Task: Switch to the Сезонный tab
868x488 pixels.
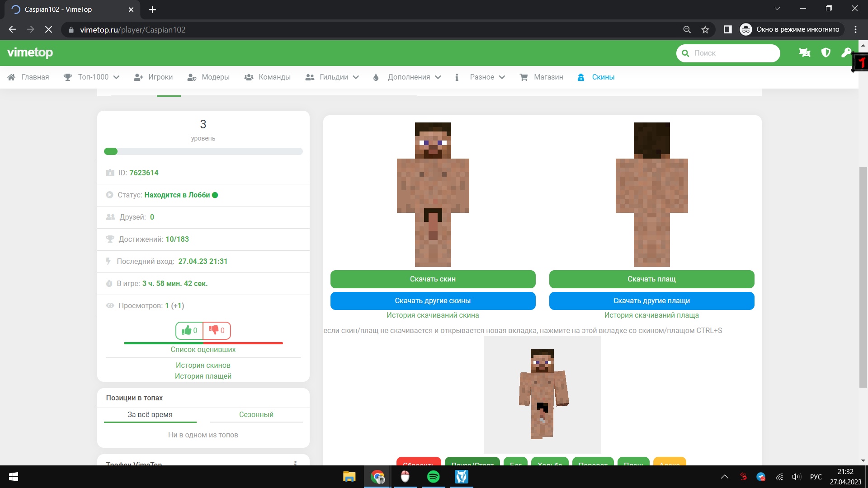Action: [x=256, y=414]
